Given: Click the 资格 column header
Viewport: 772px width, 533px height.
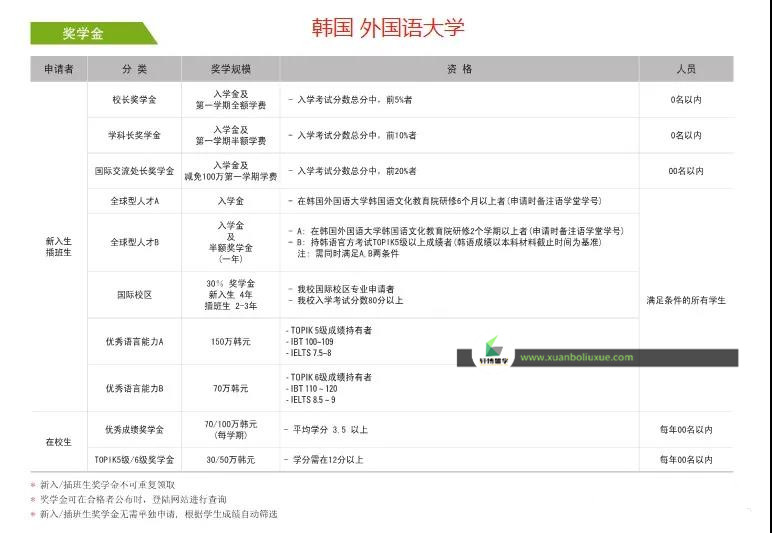Looking at the screenshot, I should coord(459,69).
